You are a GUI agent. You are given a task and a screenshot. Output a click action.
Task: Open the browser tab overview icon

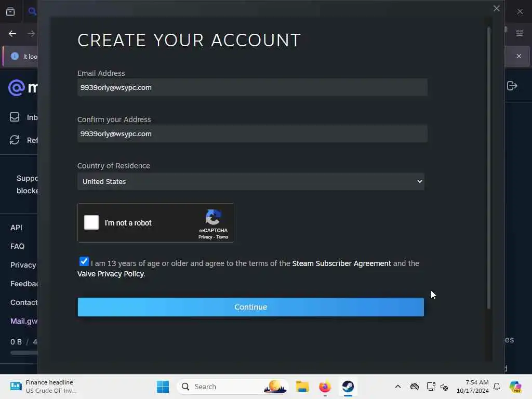[10, 11]
